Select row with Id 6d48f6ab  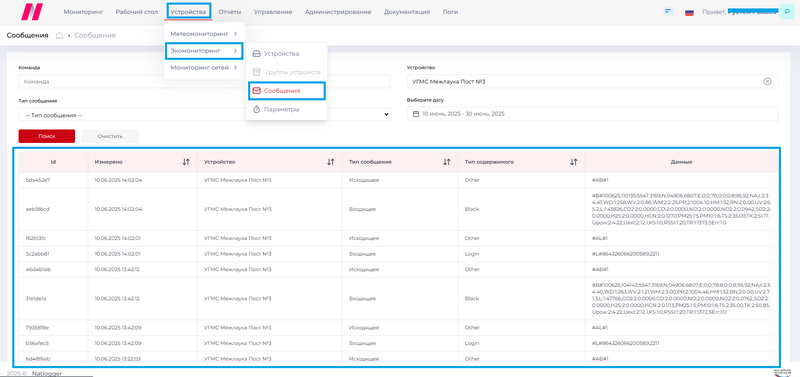coord(398,359)
